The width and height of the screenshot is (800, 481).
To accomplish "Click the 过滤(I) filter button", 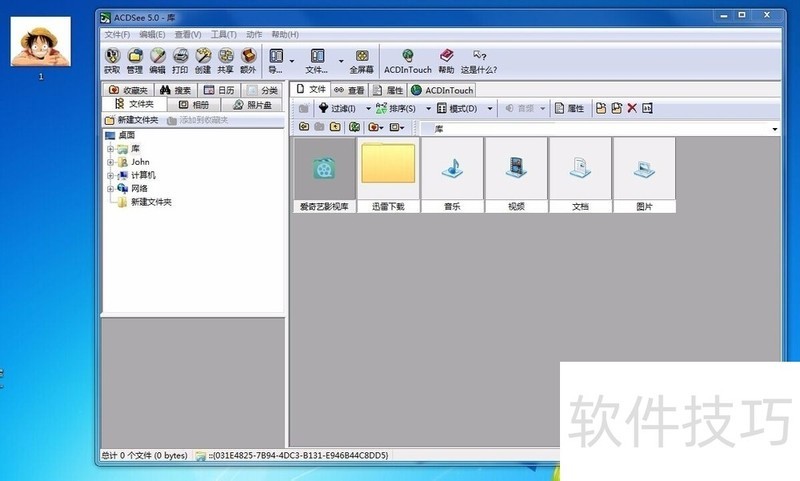I will click(337, 108).
